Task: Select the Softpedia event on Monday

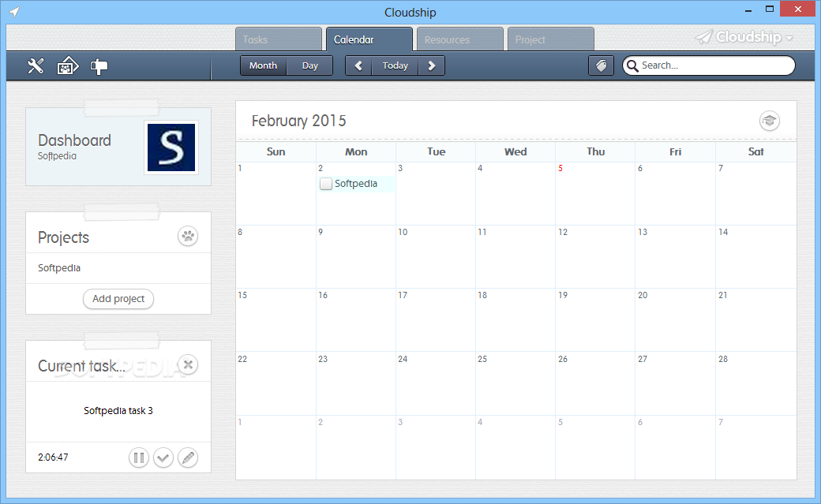Action: [356, 184]
